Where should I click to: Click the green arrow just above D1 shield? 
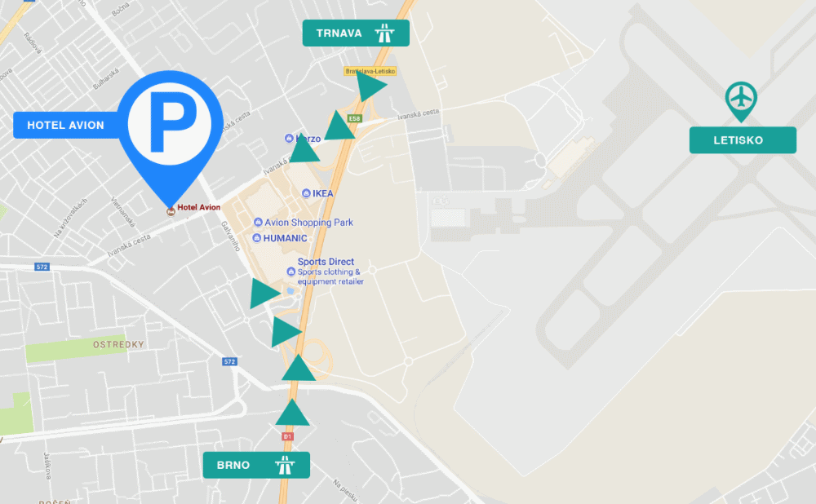point(292,413)
